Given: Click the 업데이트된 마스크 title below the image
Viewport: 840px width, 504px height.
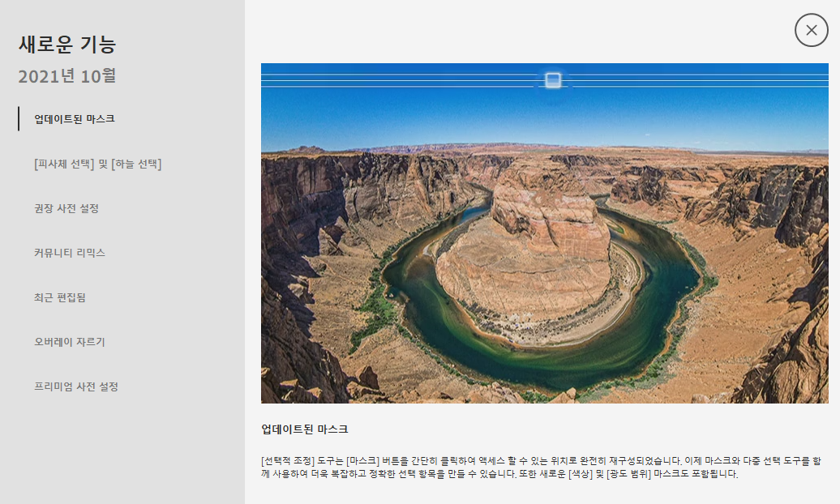Looking at the screenshot, I should point(304,429).
